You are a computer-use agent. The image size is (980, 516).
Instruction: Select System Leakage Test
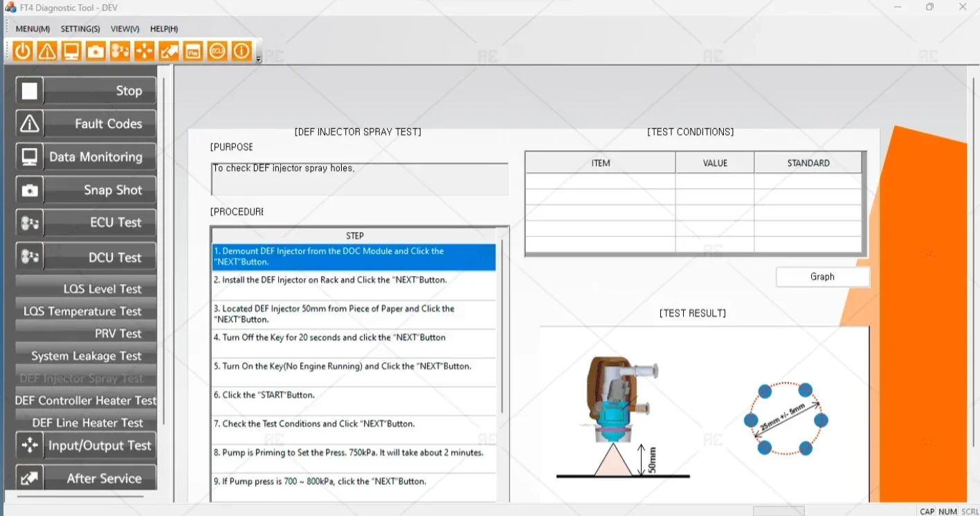coord(86,356)
